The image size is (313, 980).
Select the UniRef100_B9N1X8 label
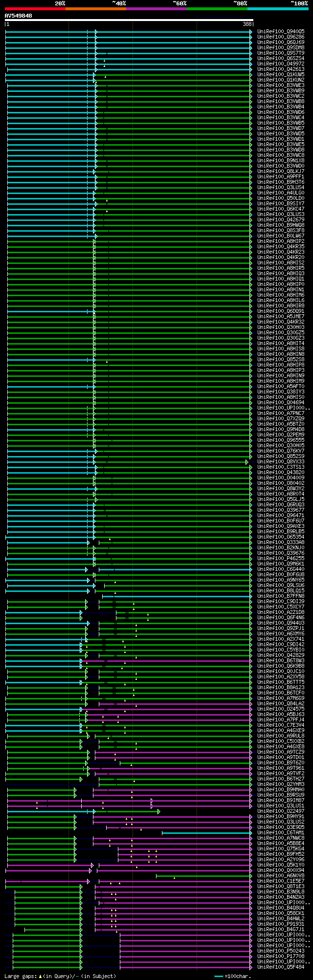[281, 160]
